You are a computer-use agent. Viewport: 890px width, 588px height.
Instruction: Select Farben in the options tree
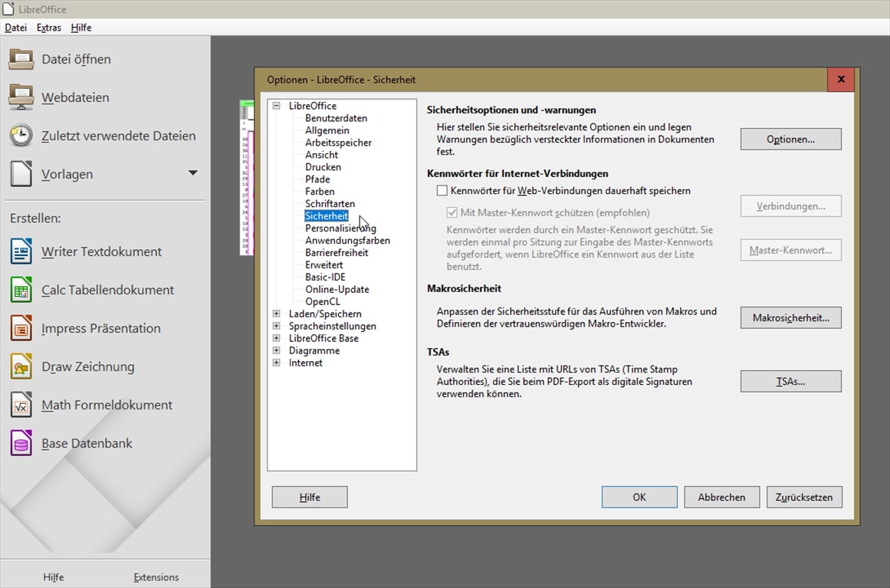(x=320, y=191)
